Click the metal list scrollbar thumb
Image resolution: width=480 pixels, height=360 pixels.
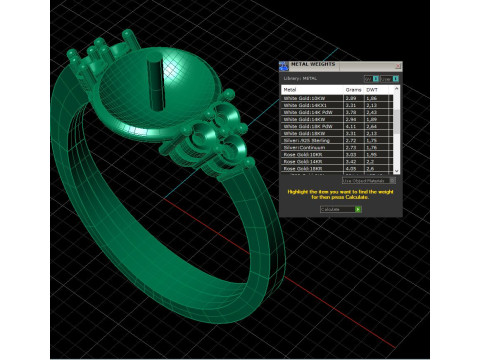(x=396, y=121)
